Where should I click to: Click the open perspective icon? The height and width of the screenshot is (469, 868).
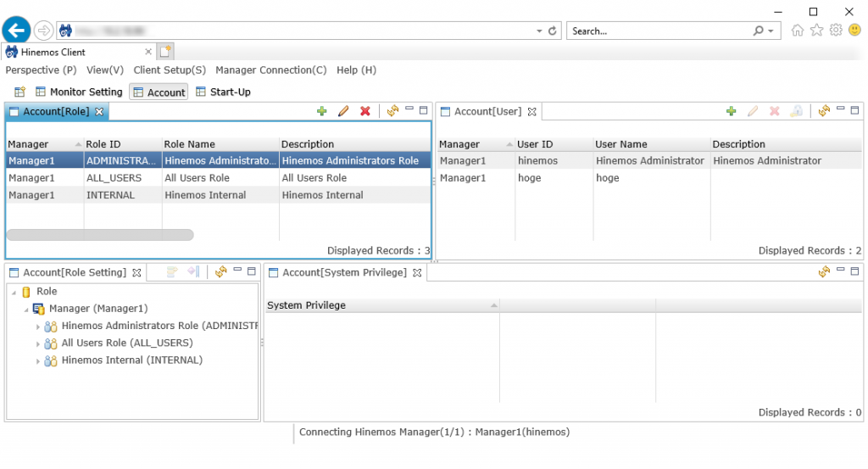click(20, 92)
